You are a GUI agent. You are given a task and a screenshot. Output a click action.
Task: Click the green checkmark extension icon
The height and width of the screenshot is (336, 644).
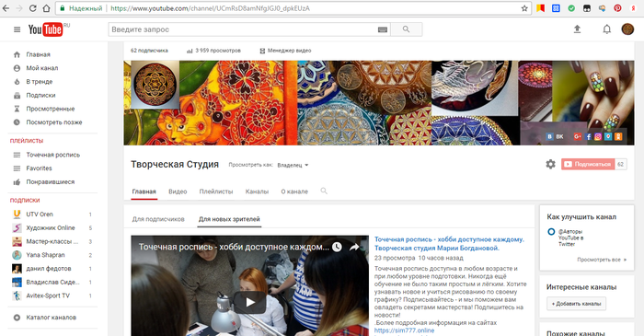tap(571, 8)
